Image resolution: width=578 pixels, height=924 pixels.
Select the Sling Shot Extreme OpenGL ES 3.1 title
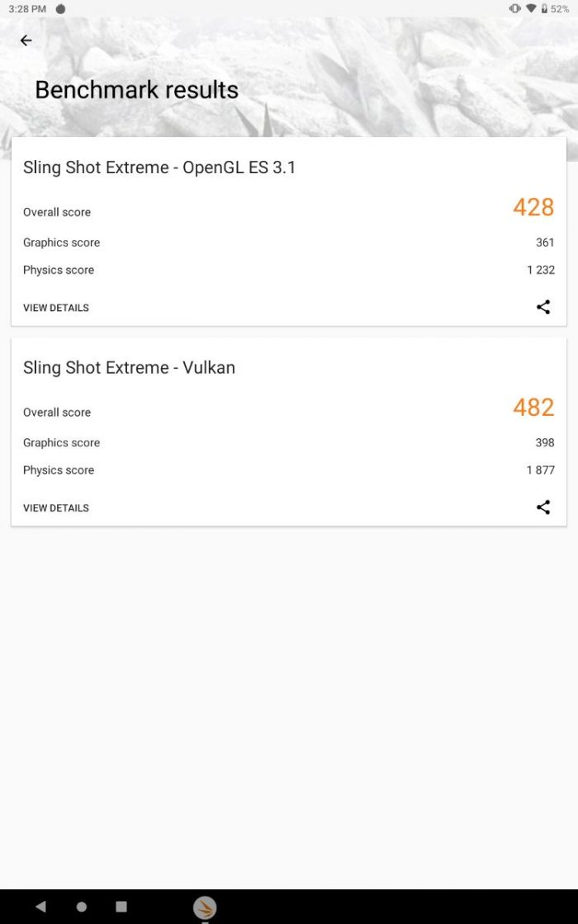[x=159, y=167]
